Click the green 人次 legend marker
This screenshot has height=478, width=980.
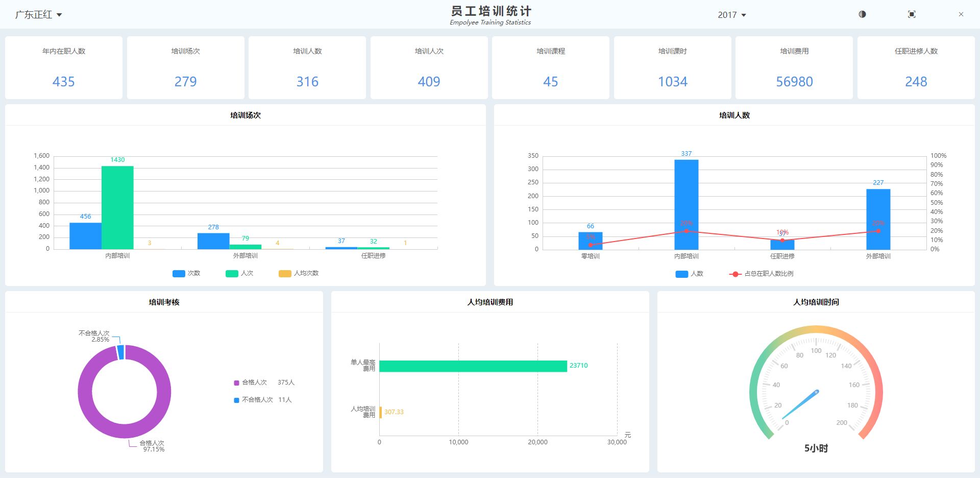tap(232, 274)
